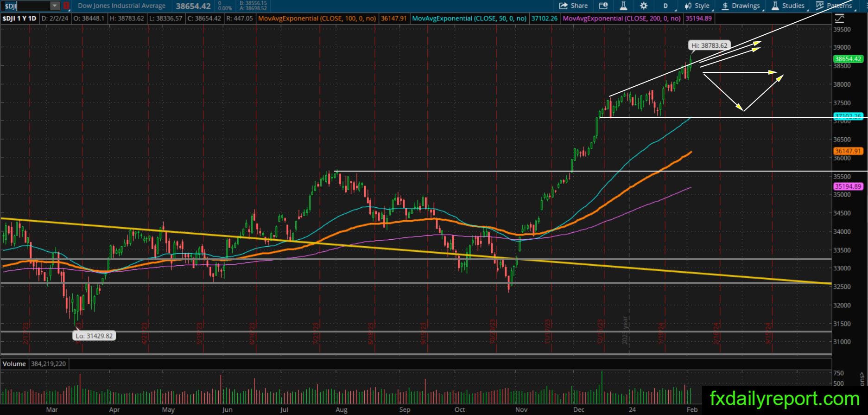Click the $DJI symbol input field

(26, 6)
